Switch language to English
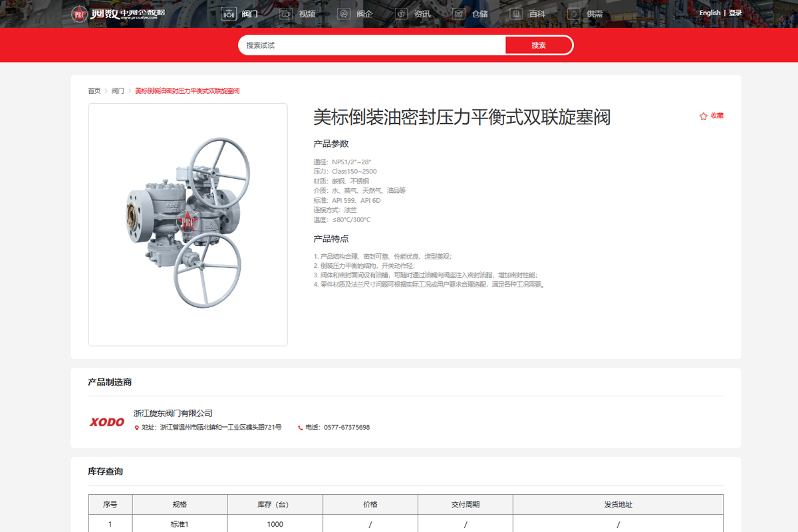 point(710,13)
